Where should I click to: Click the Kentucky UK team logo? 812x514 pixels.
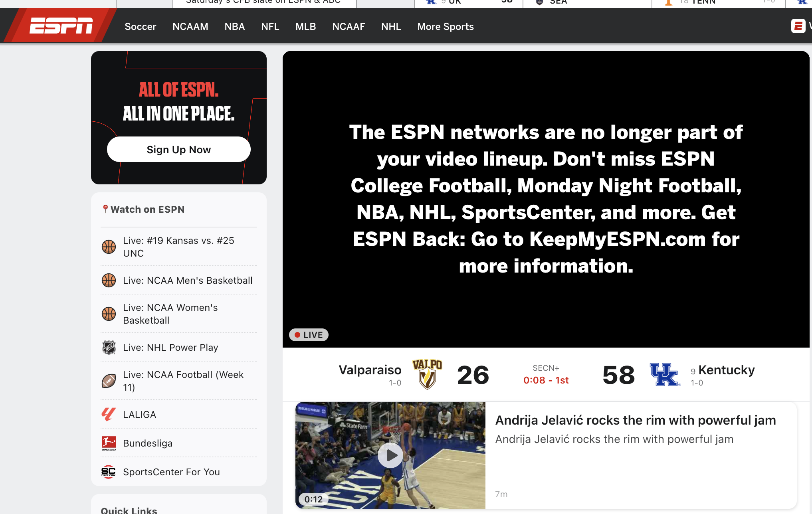(665, 374)
